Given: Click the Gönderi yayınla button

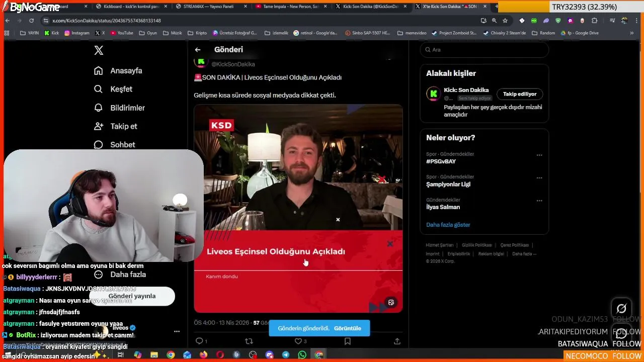Looking at the screenshot, I should [x=132, y=296].
